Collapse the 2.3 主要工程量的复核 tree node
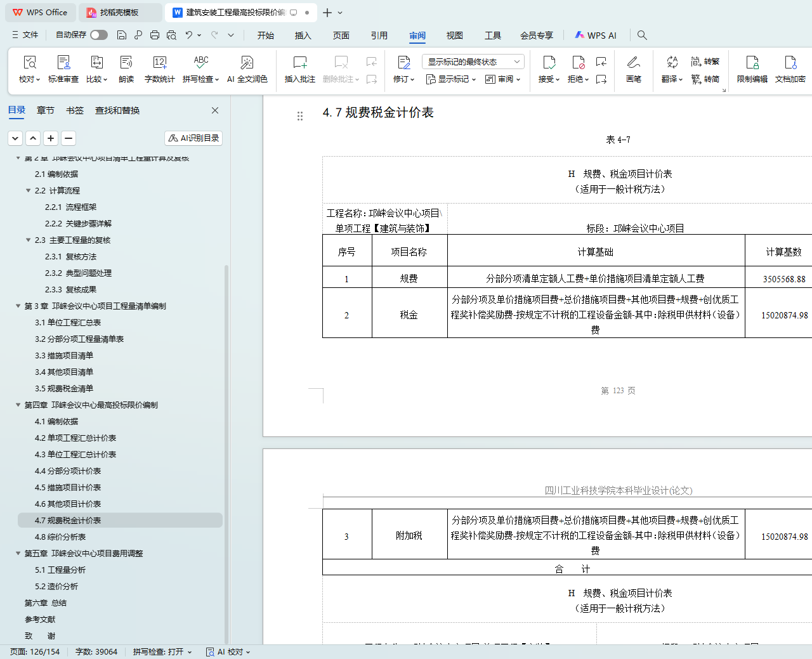 click(x=28, y=240)
